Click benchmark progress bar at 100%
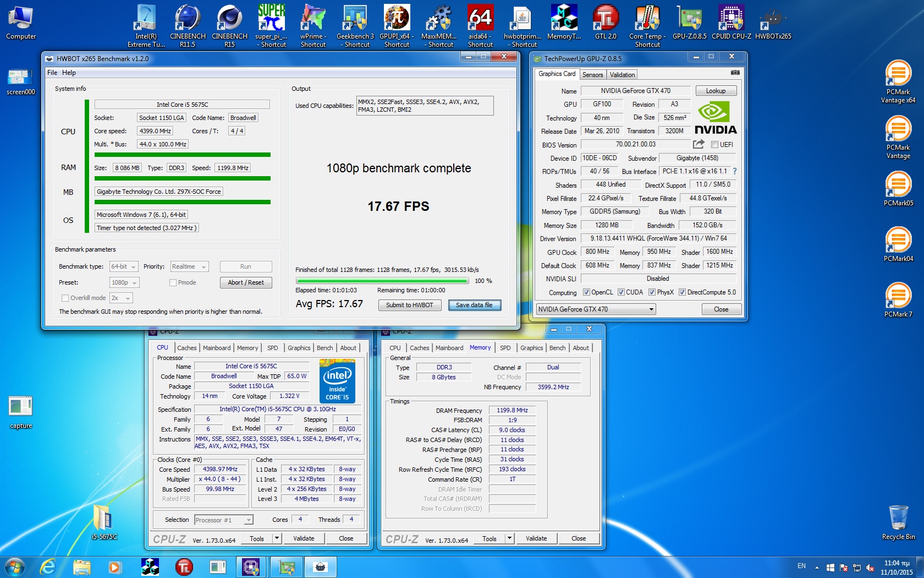This screenshot has height=578, width=924. click(x=382, y=281)
